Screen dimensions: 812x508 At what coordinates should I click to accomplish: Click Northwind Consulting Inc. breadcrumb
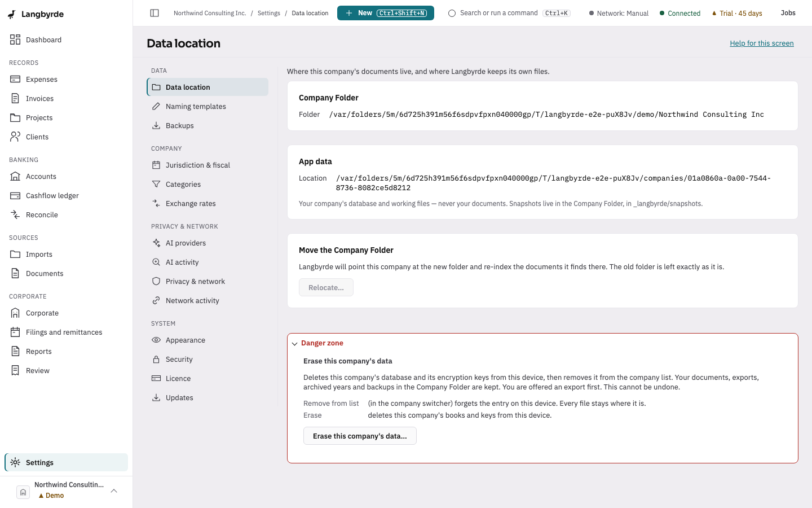[x=210, y=13]
